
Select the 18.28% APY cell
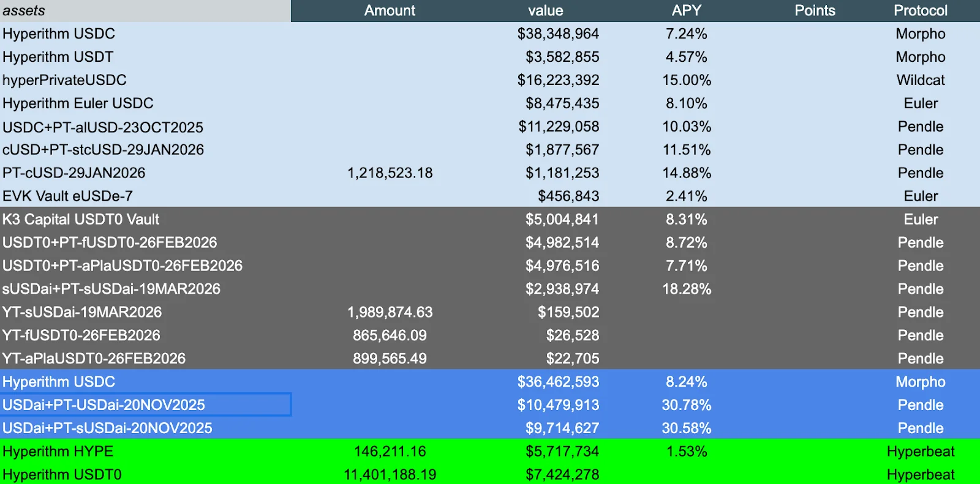pyautogui.click(x=686, y=289)
